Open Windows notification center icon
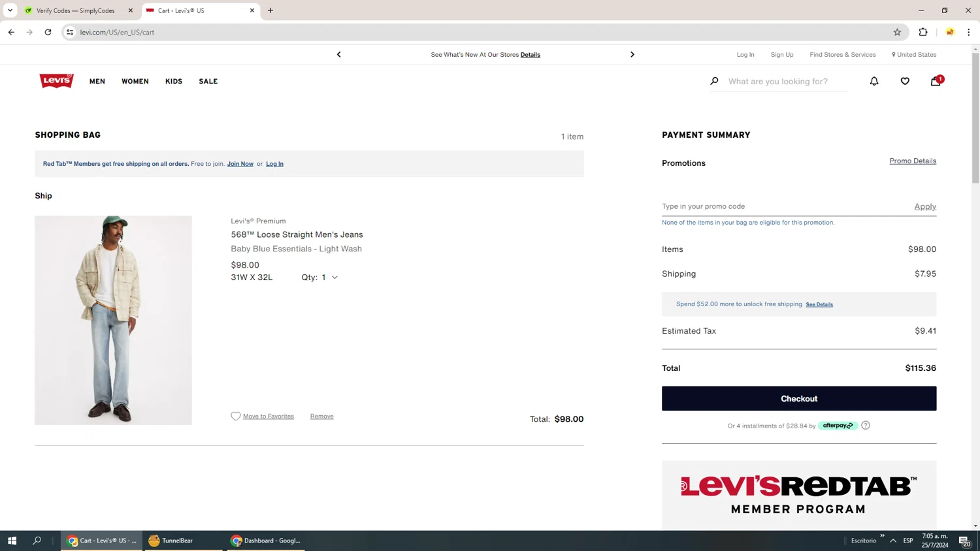This screenshot has width=980, height=551. click(x=964, y=541)
